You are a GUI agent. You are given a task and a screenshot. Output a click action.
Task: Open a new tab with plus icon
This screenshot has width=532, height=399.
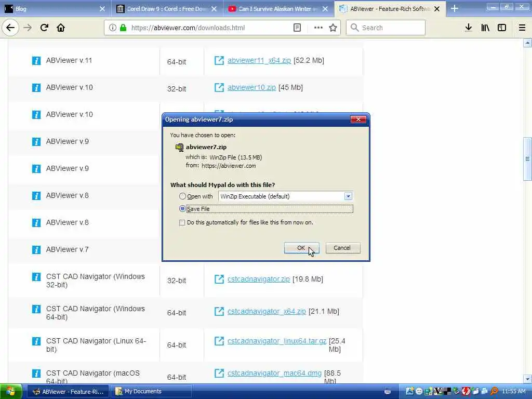point(455,9)
